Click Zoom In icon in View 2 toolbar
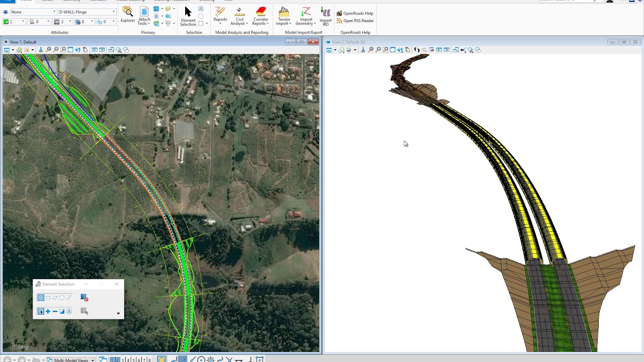Image resolution: width=644 pixels, height=362 pixels. (370, 50)
